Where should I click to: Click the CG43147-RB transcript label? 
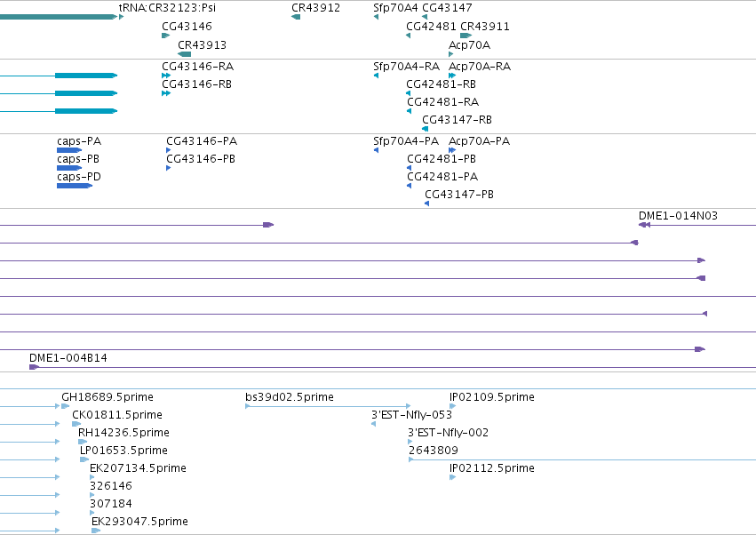(458, 120)
